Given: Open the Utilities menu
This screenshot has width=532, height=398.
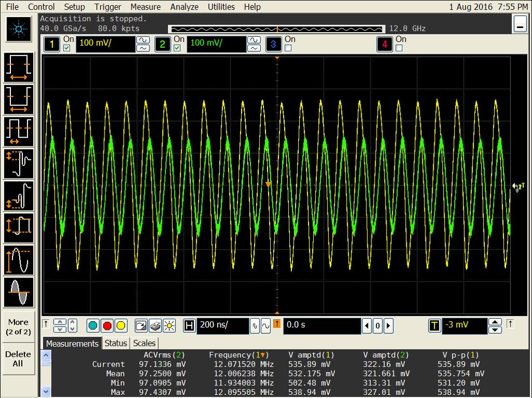Looking at the screenshot, I should 221,7.
